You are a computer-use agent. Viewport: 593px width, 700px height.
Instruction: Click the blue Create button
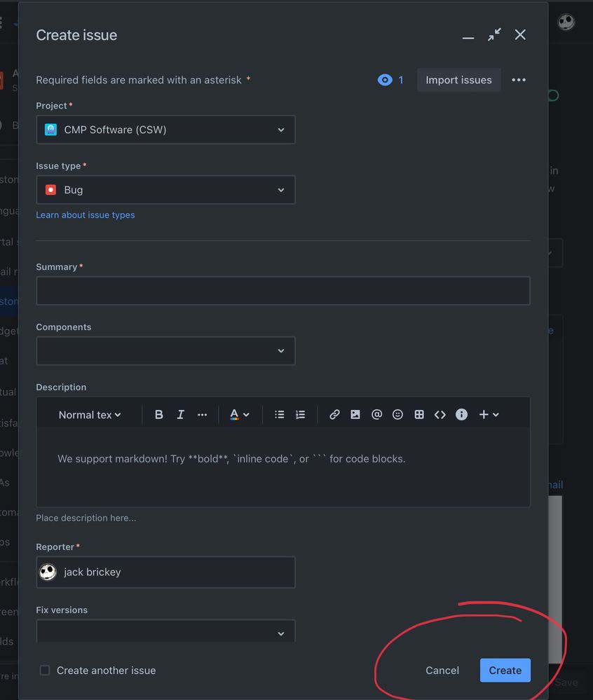(x=505, y=670)
